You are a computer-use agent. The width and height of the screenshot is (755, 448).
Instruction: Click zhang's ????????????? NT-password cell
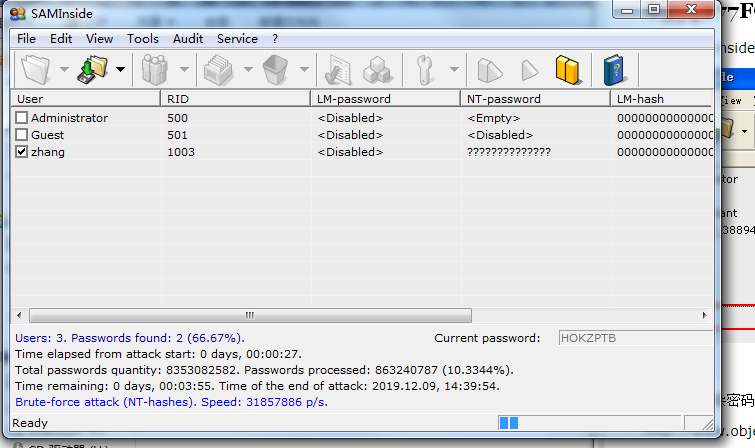509,152
